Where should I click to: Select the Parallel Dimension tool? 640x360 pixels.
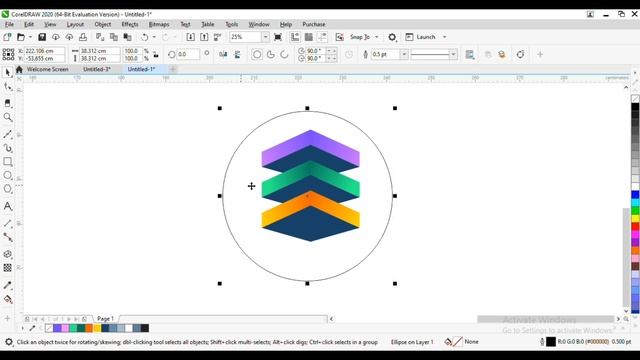(x=7, y=223)
